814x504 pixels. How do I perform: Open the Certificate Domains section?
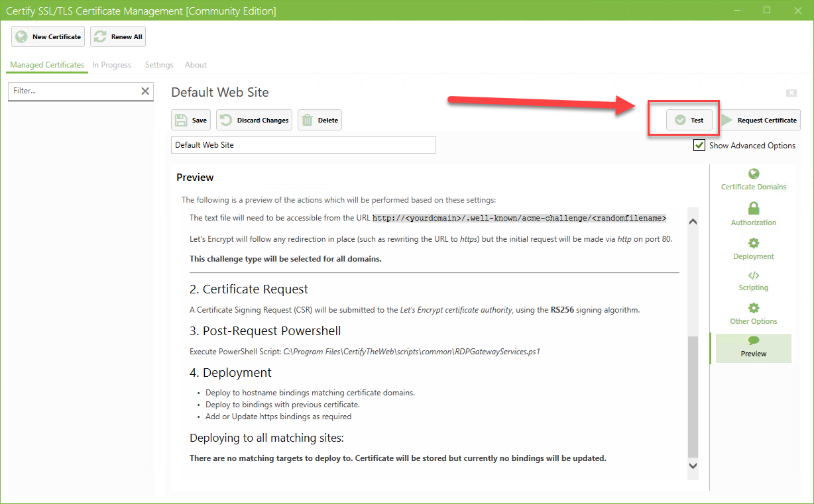pos(754,179)
